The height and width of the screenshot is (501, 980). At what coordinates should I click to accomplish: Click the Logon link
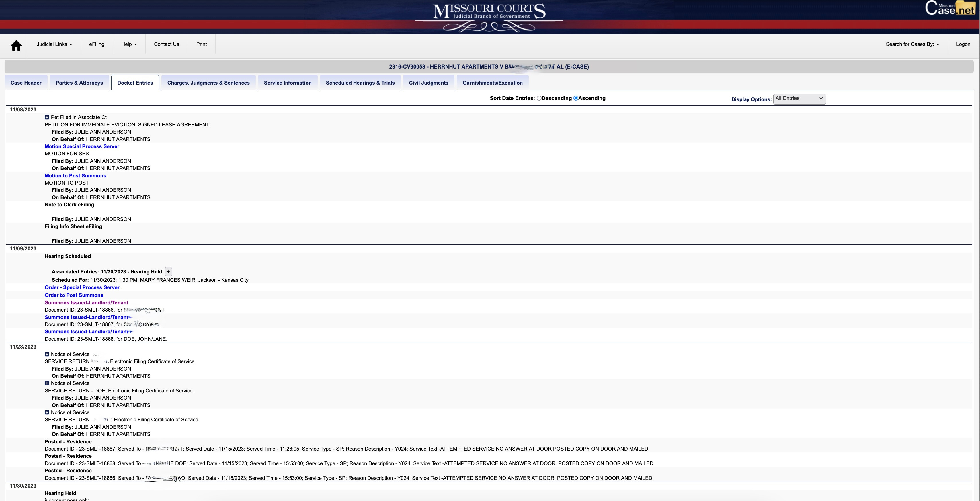[x=963, y=44]
